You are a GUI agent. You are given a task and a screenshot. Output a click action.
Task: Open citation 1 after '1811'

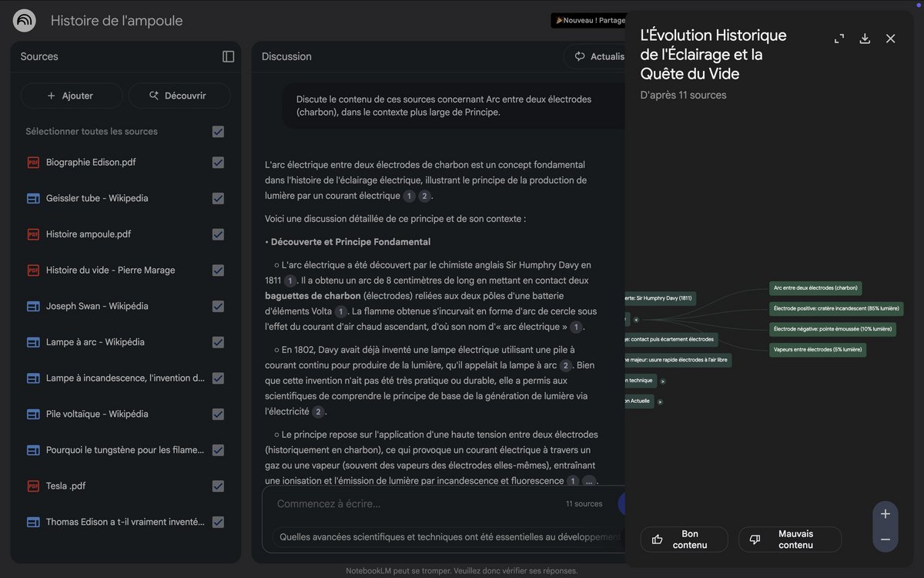click(290, 281)
